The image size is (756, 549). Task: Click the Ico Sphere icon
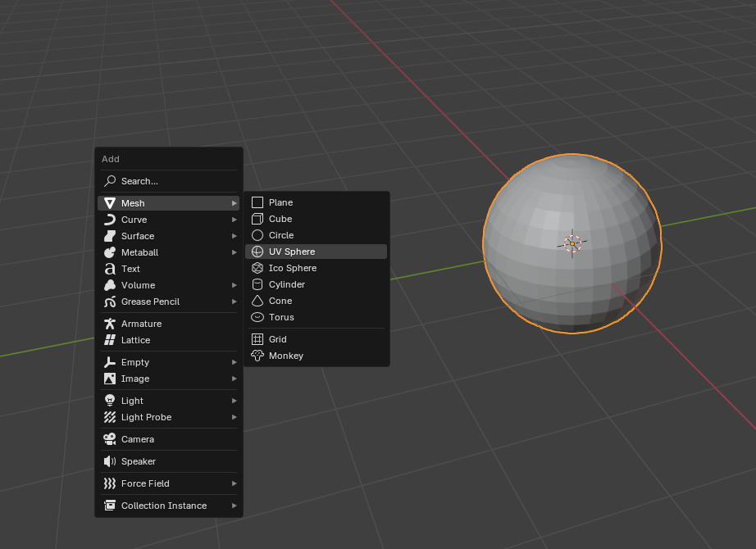pyautogui.click(x=257, y=269)
